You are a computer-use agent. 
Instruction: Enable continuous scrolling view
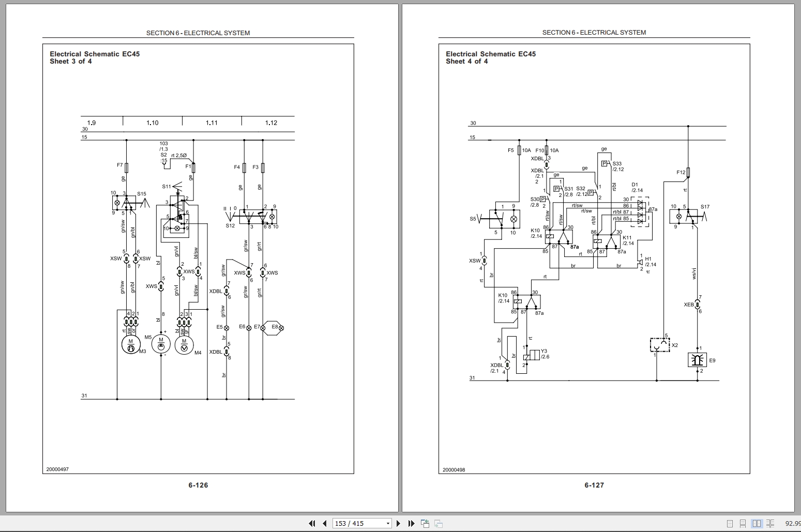click(743, 523)
